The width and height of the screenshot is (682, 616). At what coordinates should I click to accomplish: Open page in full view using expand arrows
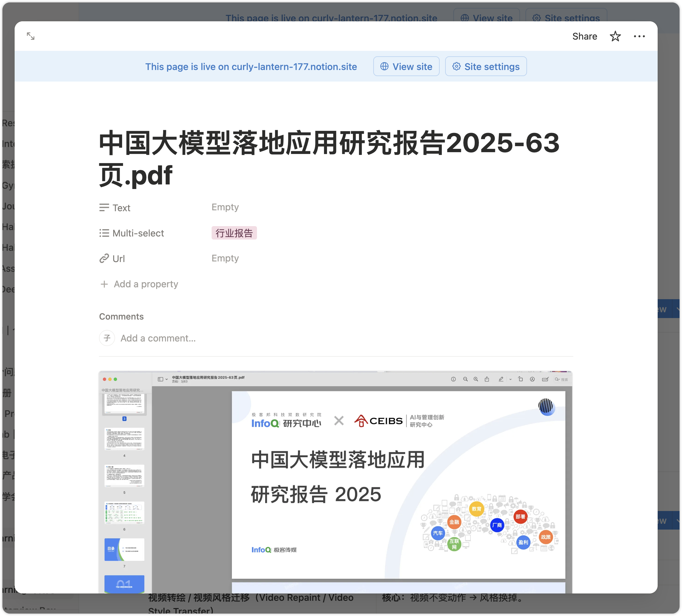tap(30, 36)
